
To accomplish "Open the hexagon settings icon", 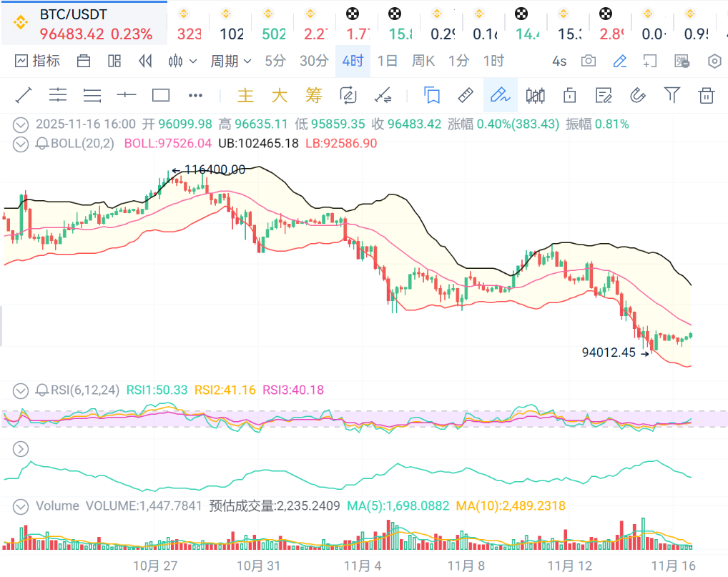I will [x=714, y=61].
